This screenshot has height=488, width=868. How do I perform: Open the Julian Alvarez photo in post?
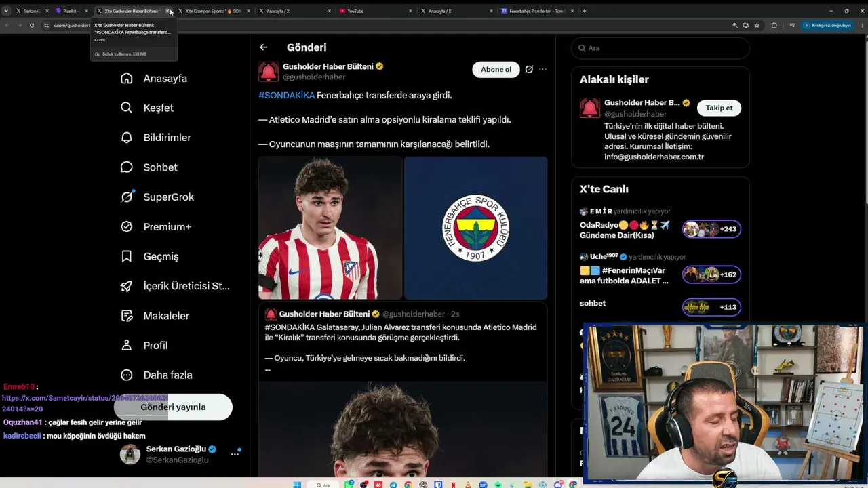(330, 228)
